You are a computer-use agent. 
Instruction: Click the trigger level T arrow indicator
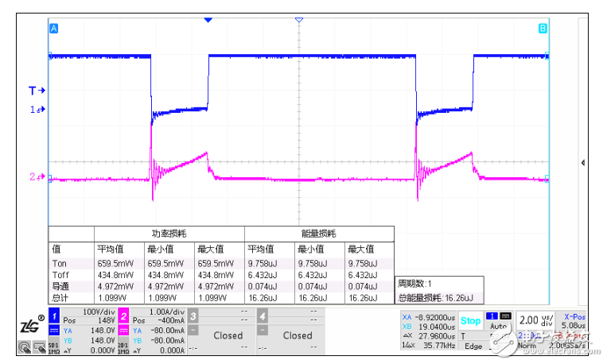pos(37,91)
